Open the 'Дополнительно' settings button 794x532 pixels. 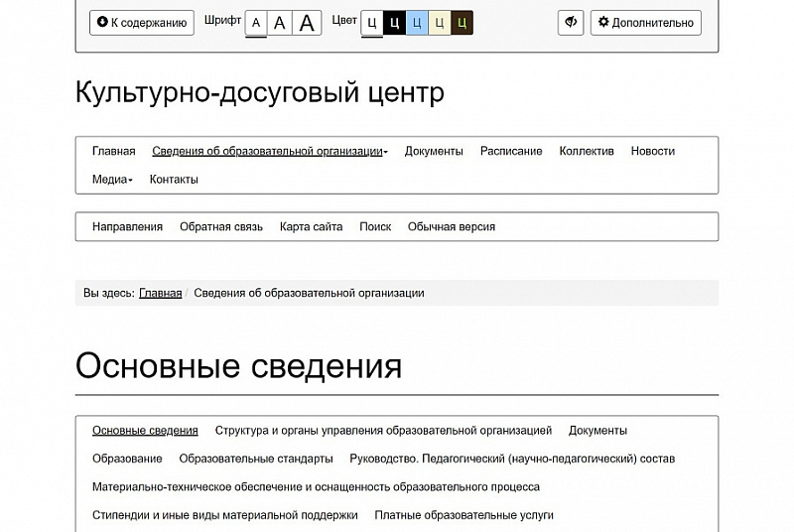646,23
